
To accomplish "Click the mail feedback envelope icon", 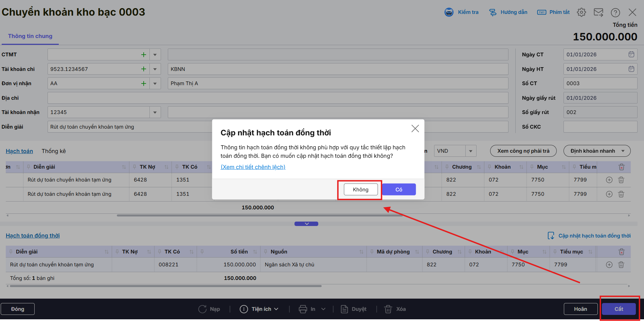I will [x=598, y=12].
